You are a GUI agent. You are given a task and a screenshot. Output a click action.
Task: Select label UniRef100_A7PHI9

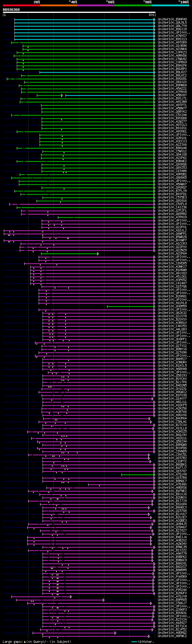click(x=172, y=217)
